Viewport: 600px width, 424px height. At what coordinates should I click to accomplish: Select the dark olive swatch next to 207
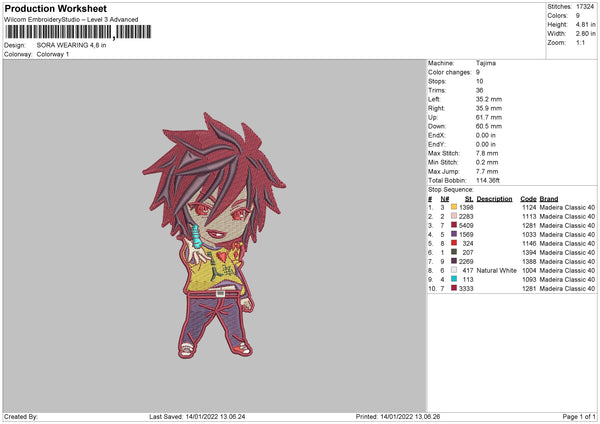[454, 252]
